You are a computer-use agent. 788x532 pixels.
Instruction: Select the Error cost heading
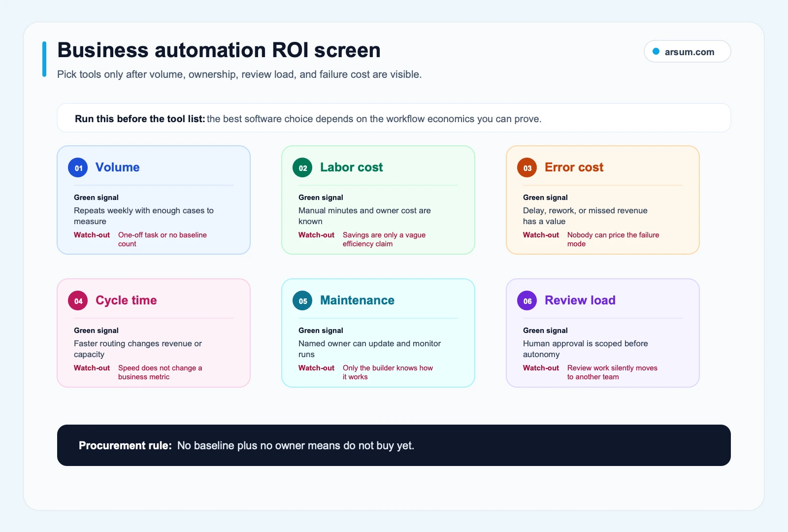pos(574,167)
